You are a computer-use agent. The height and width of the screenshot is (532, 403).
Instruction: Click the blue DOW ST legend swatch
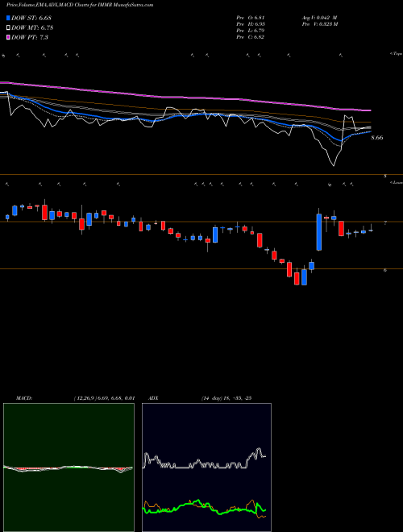(x=8, y=19)
